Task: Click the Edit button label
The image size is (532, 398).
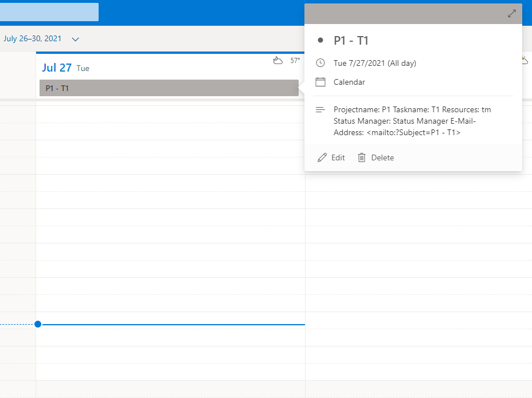Action: coord(338,157)
